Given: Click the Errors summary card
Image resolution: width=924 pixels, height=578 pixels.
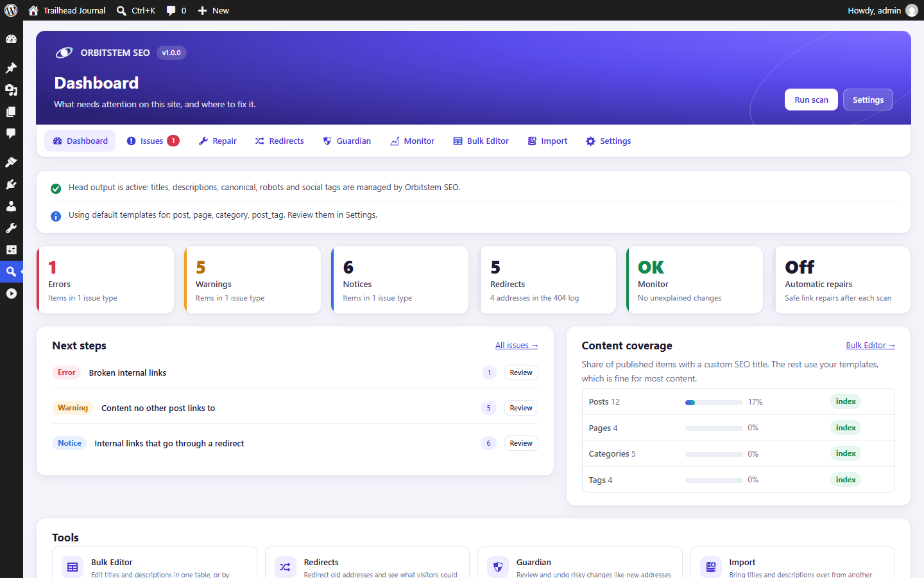Looking at the screenshot, I should 105,280.
